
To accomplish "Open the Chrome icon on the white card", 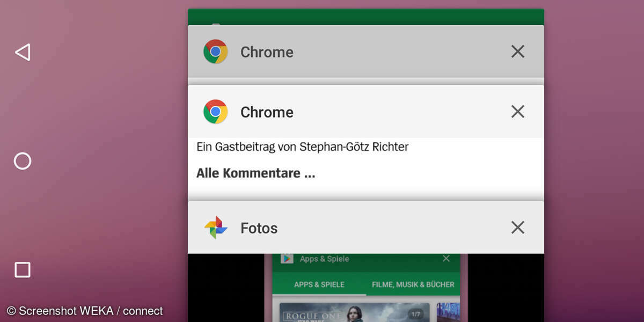I will [215, 112].
